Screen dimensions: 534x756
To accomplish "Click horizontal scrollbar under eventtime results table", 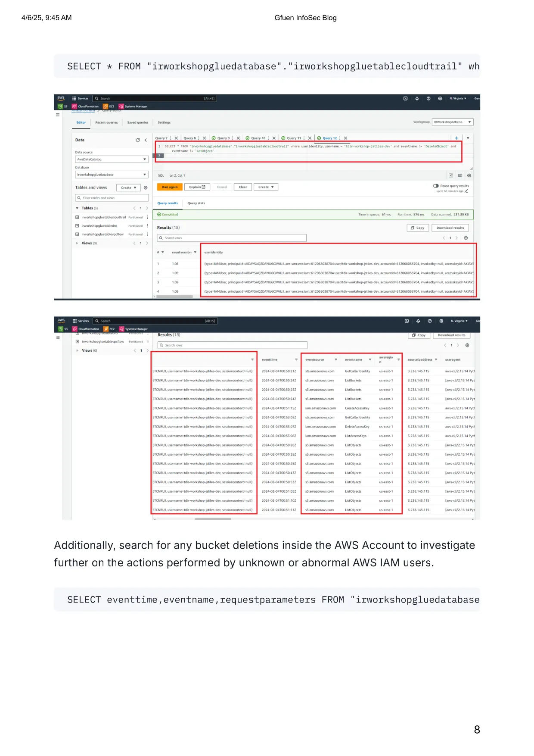I will point(213,519).
